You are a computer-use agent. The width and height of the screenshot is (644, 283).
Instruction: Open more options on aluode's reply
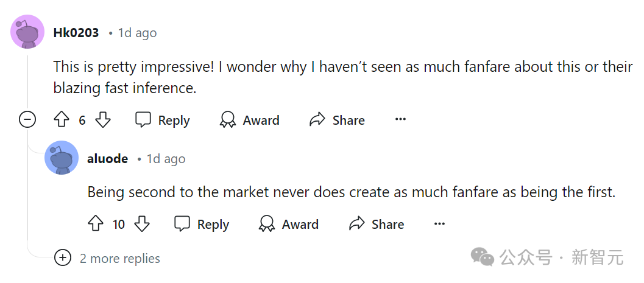tap(439, 224)
